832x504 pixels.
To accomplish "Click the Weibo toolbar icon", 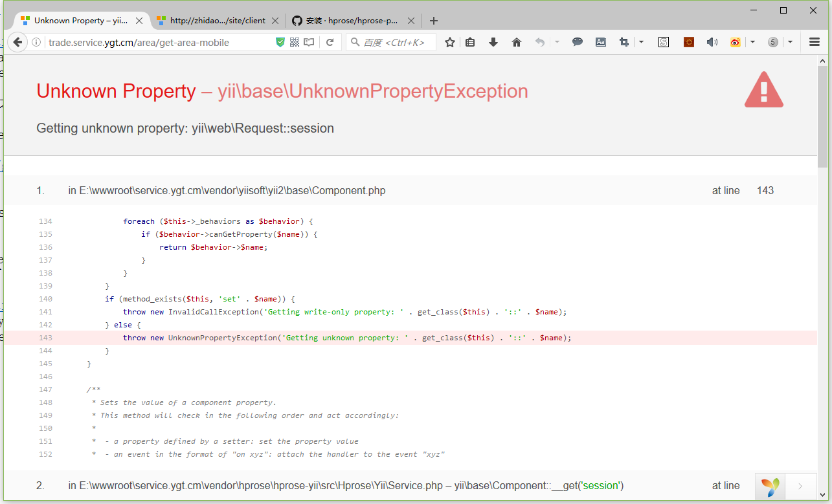I will (x=735, y=42).
